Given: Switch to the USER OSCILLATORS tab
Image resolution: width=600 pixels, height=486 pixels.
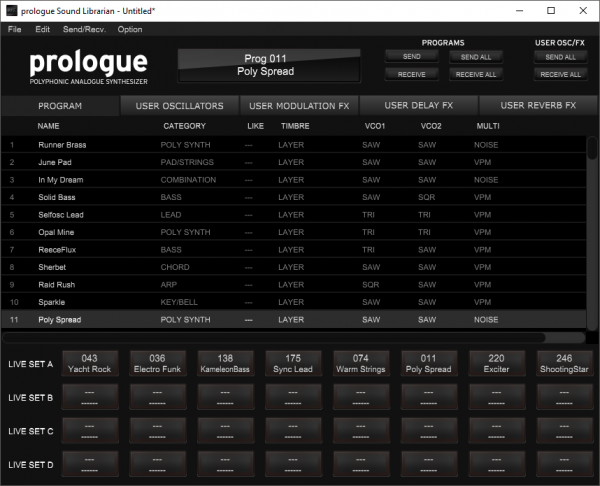Looking at the screenshot, I should pos(179,106).
